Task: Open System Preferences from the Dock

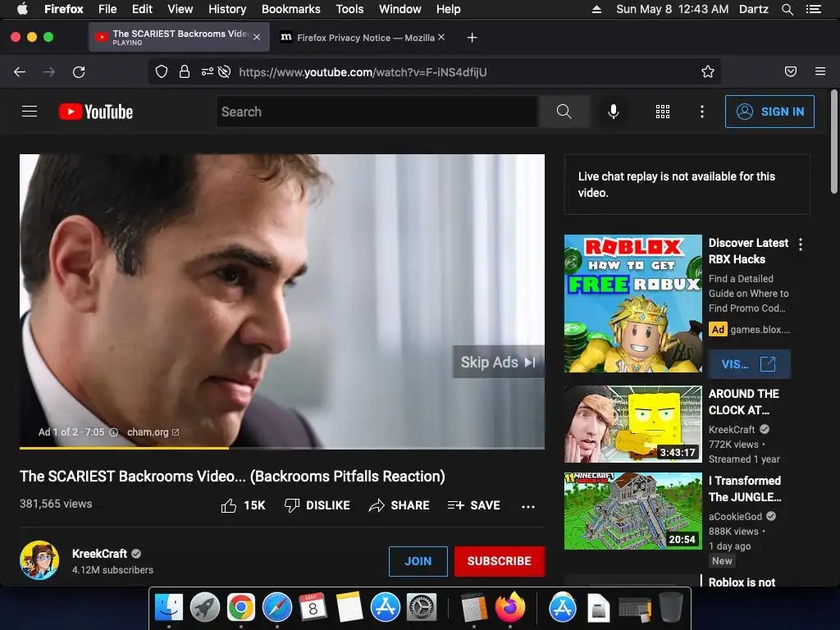Action: (x=422, y=607)
